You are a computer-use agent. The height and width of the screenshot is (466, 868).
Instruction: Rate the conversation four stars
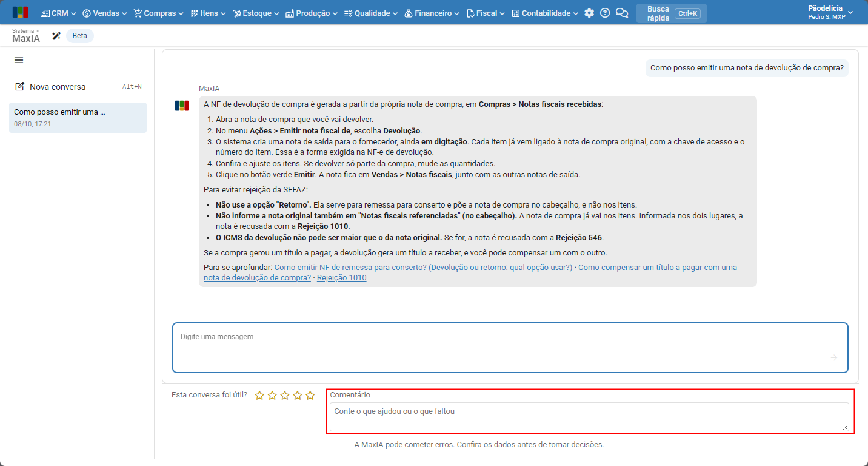coord(298,396)
